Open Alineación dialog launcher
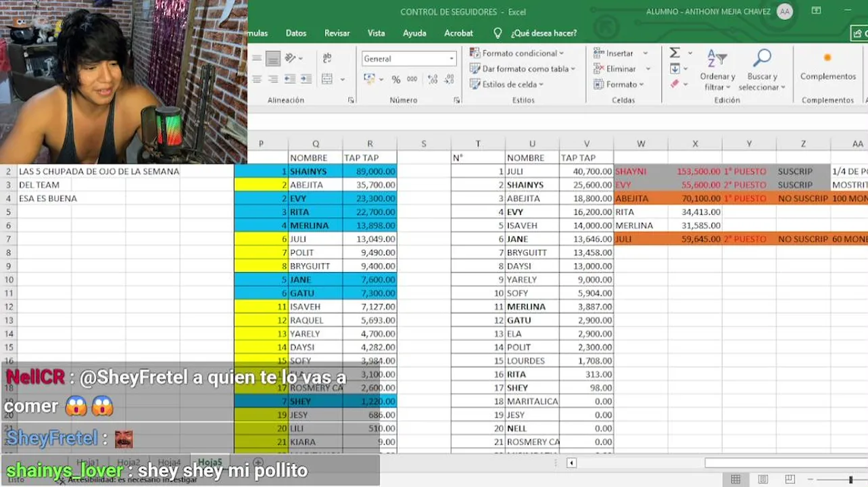The image size is (868, 487). (351, 100)
